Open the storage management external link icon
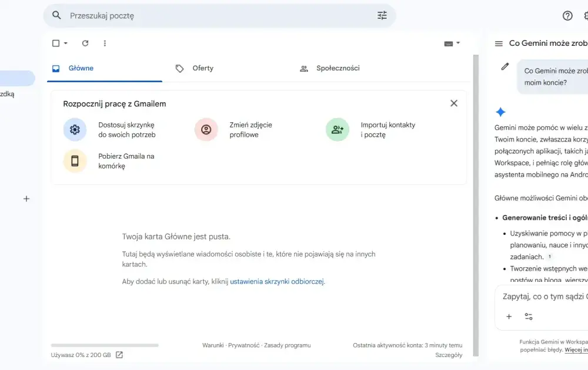This screenshot has width=588, height=370. [119, 355]
